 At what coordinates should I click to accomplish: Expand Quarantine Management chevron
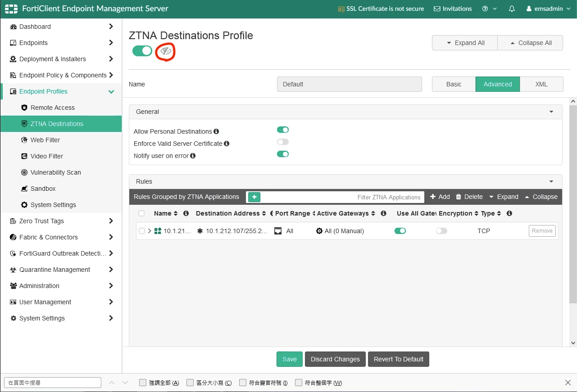tap(111, 270)
